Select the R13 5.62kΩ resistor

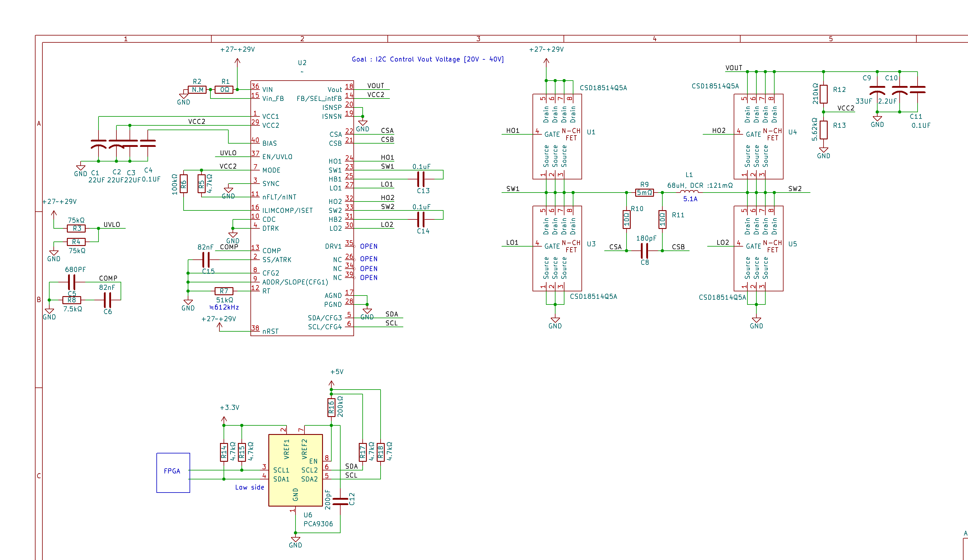823,130
